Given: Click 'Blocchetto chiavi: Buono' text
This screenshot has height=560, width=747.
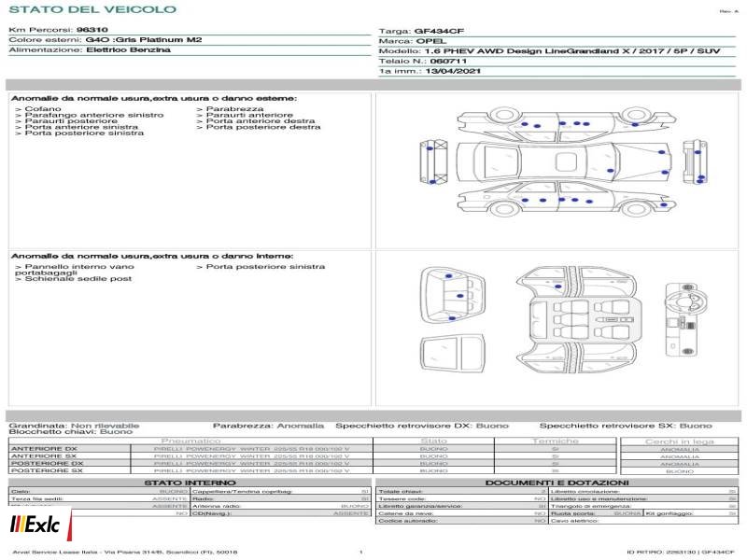Looking at the screenshot, I should tap(71, 431).
